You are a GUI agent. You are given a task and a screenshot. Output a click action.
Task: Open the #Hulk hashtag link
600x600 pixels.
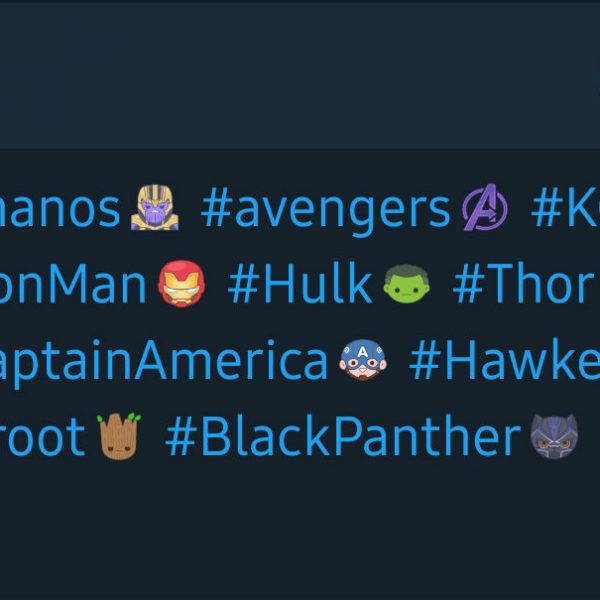299,286
